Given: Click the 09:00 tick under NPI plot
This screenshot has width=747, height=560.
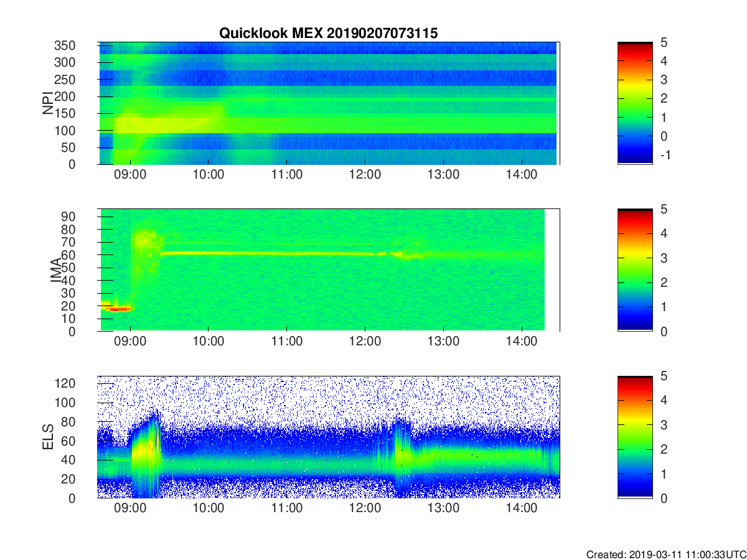Looking at the screenshot, I should [x=130, y=174].
